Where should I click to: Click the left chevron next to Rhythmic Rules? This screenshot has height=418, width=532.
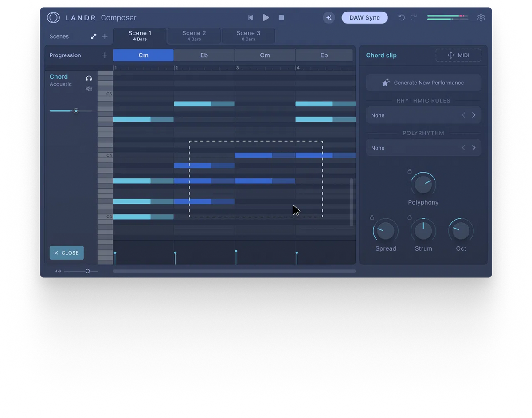point(463,115)
